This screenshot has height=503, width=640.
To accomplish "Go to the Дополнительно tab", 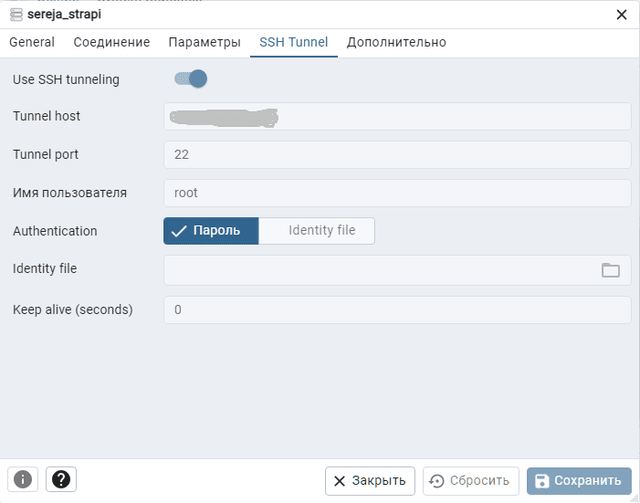I will 396,42.
